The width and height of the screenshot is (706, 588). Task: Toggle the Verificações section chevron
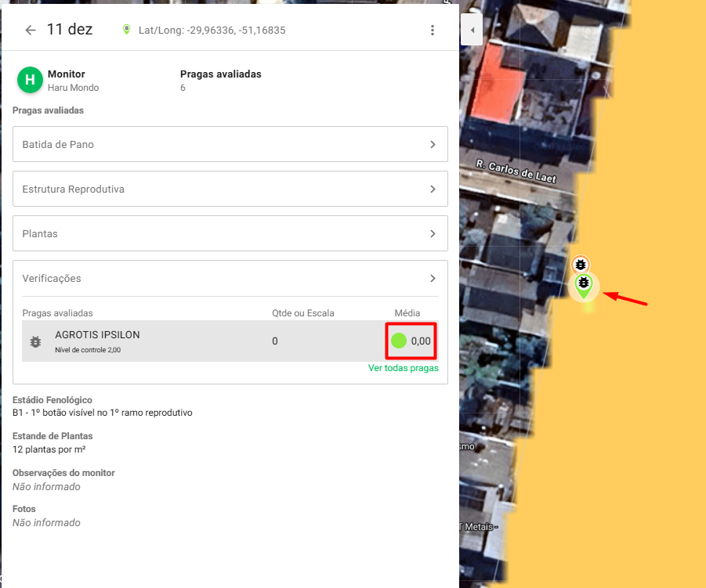coord(432,279)
